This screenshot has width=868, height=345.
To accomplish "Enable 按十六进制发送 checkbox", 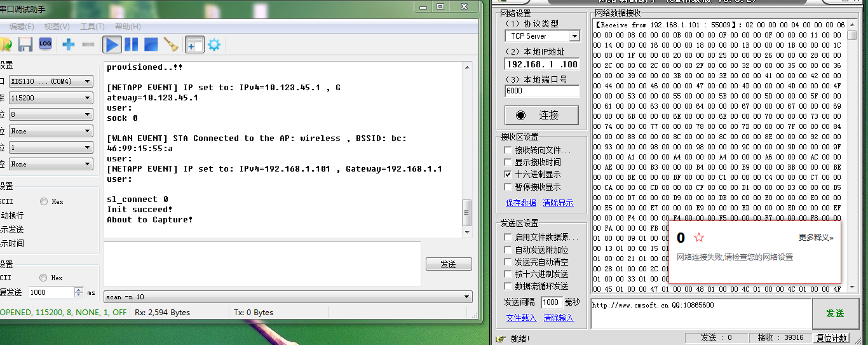I will (x=508, y=274).
